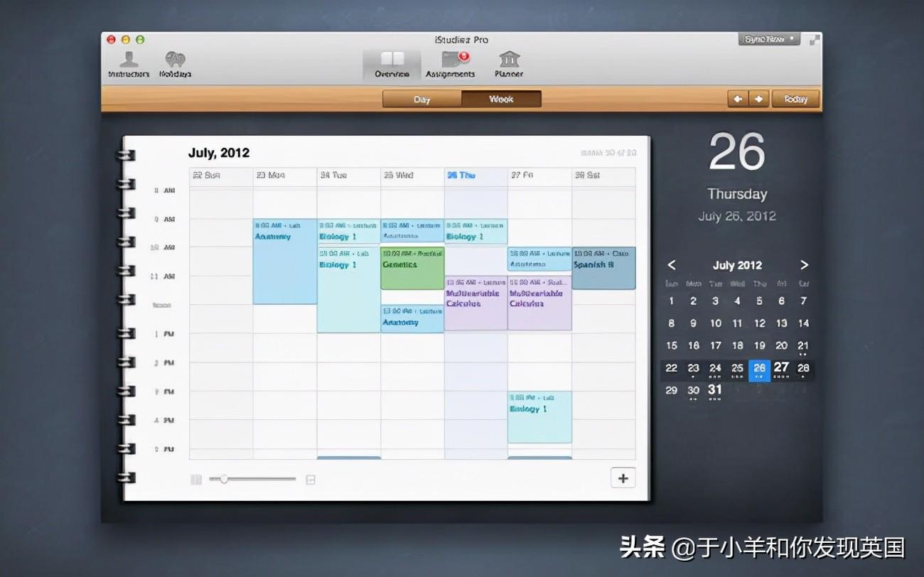Open Assignments with the red badge
The height and width of the screenshot is (577, 924).
[450, 64]
